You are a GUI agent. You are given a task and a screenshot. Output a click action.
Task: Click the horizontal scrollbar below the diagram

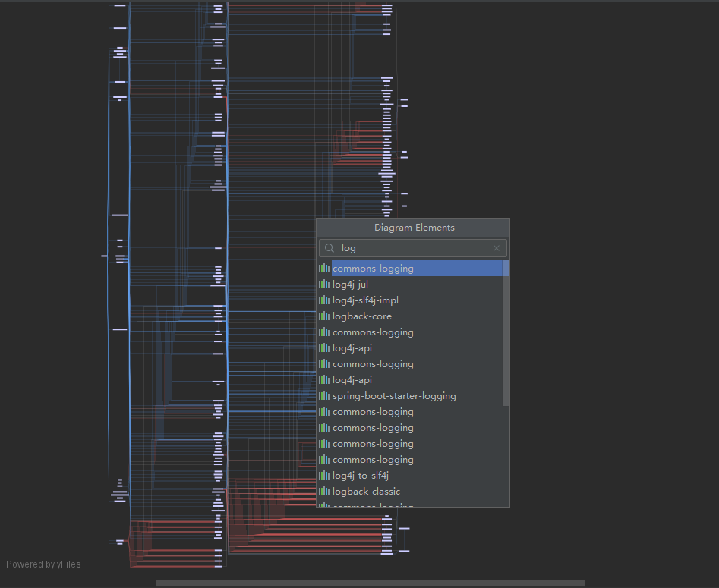click(371, 583)
